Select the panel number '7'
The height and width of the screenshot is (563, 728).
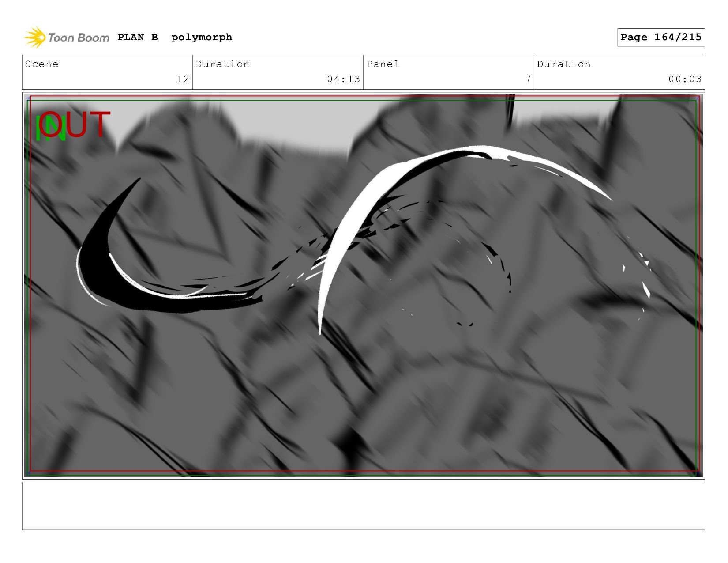[528, 79]
